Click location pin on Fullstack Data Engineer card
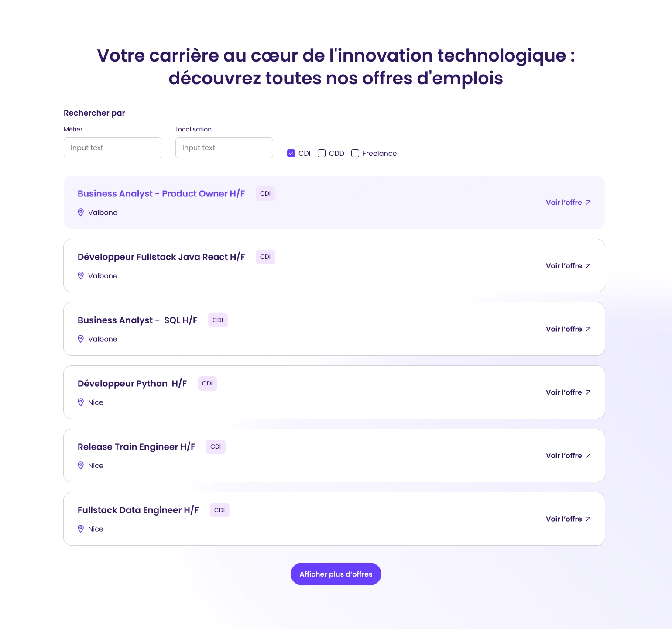This screenshot has width=672, height=629. 81,529
